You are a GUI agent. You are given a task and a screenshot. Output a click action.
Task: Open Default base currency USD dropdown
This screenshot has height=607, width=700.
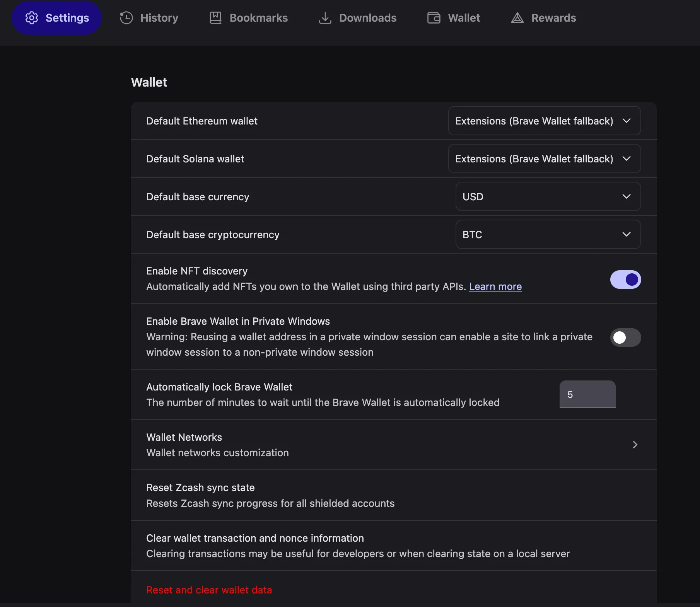[548, 196]
